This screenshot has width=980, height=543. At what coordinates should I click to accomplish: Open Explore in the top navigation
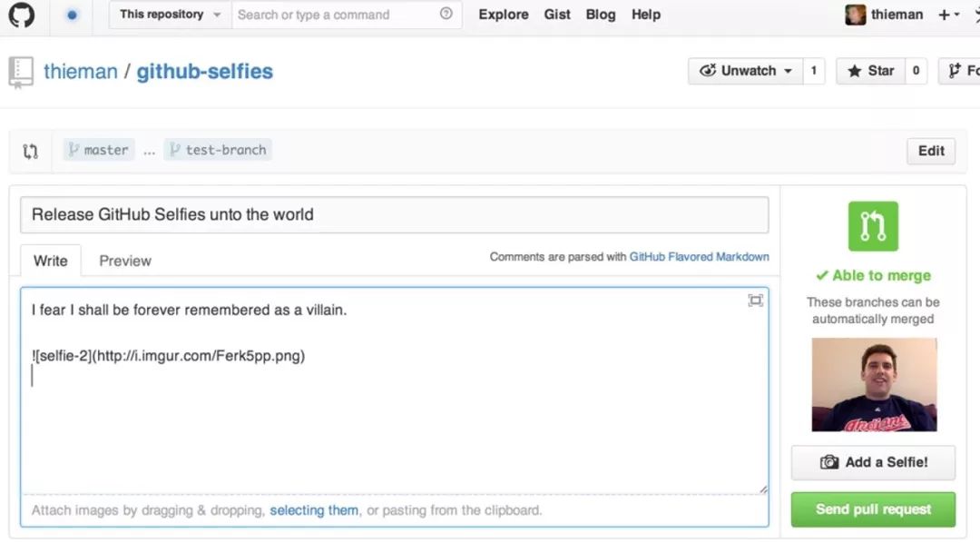[x=504, y=15]
